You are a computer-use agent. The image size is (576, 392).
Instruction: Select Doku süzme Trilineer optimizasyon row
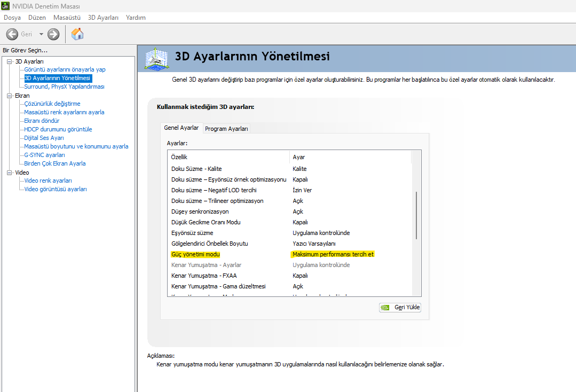(x=289, y=201)
